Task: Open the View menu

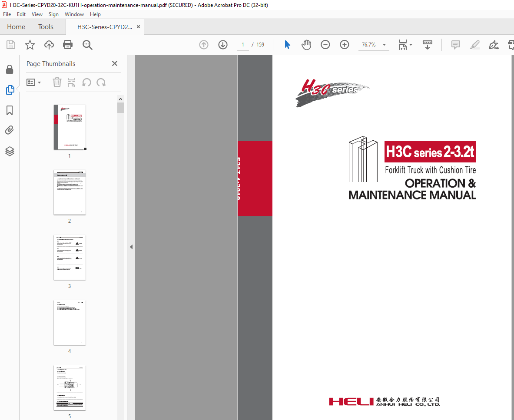Action: point(37,14)
